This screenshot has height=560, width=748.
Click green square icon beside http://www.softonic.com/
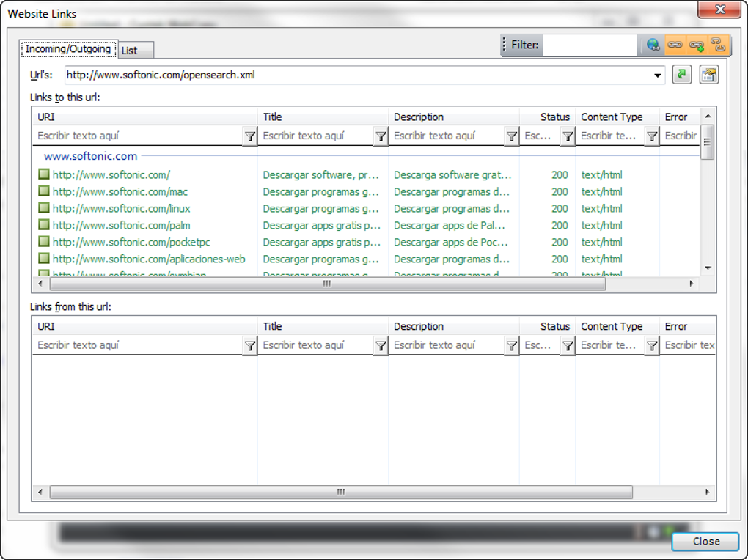[x=44, y=174]
